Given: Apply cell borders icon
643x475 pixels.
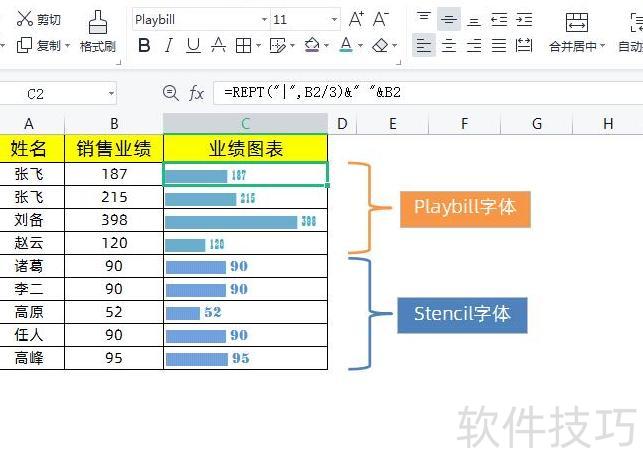Looking at the screenshot, I should 243,45.
